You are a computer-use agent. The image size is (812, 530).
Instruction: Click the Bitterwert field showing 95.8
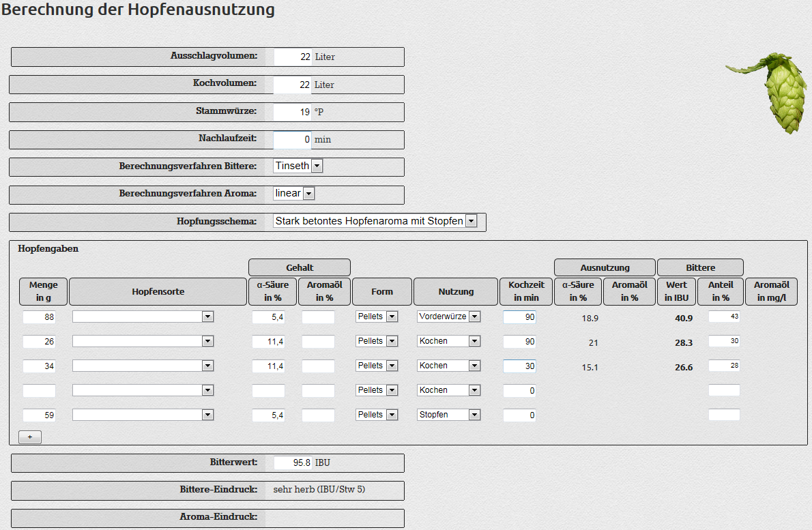[293, 462]
